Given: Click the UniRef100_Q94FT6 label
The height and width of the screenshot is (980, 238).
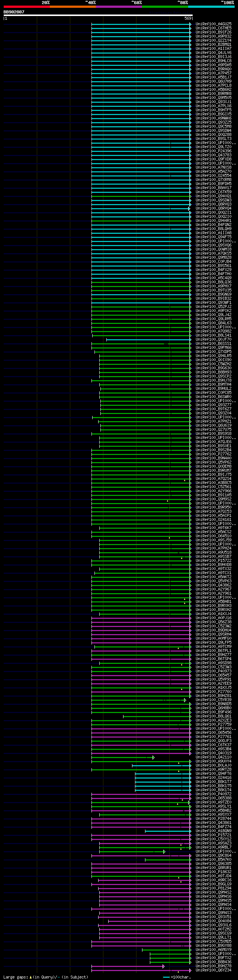Looking at the screenshot, I should pyautogui.click(x=213, y=773).
